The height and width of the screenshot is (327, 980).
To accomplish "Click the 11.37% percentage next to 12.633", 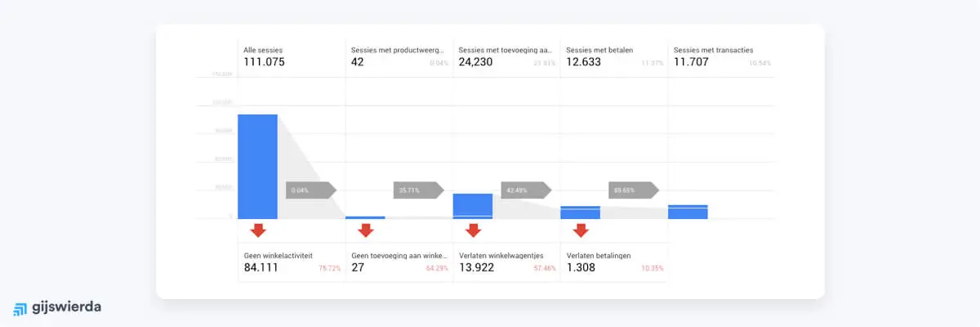I will 653,64.
